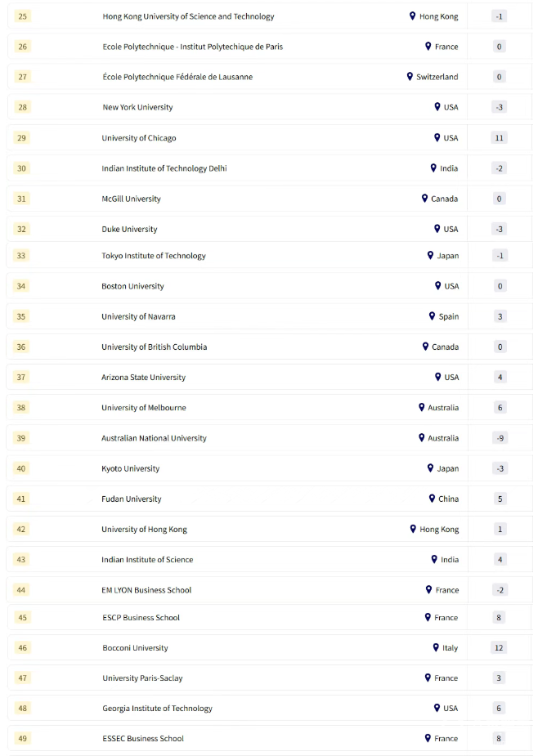This screenshot has width=538, height=756.
Task: Click the location pin next to Italy
Action: [436, 647]
